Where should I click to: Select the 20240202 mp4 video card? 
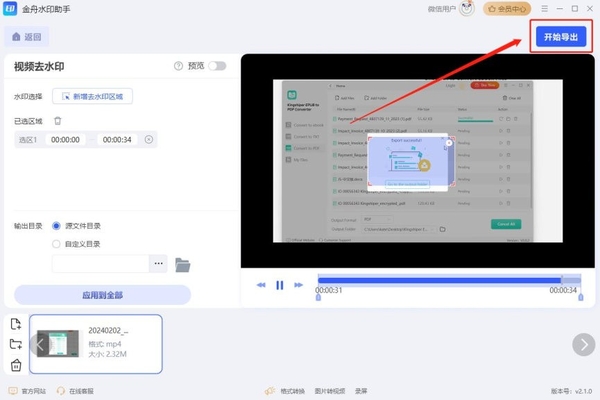coord(96,344)
